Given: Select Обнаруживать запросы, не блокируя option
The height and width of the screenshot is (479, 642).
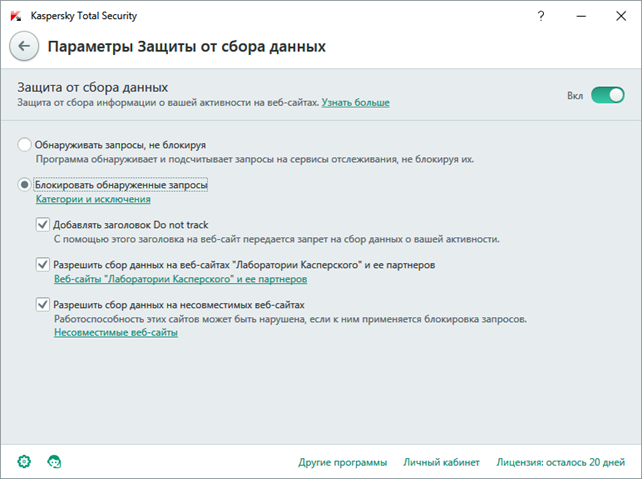Looking at the screenshot, I should coord(24,145).
